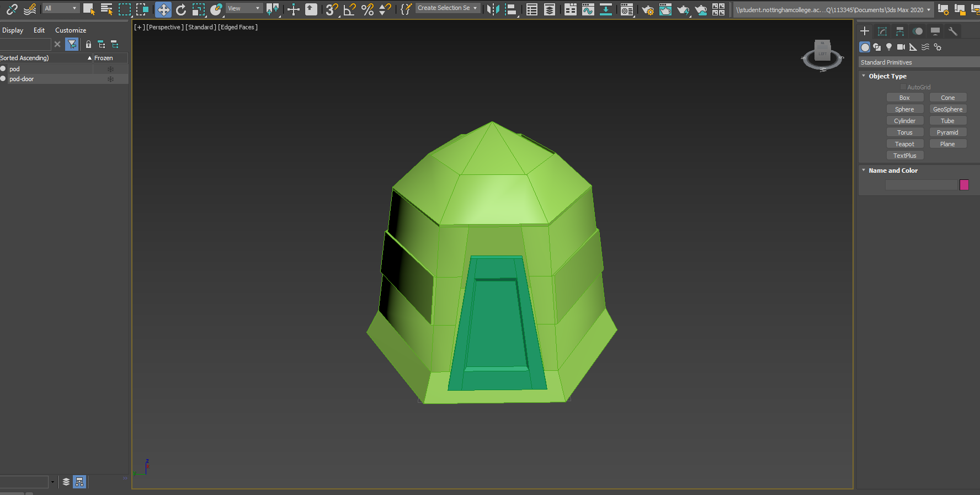Click the Teapot primitive button
980x495 pixels.
904,144
